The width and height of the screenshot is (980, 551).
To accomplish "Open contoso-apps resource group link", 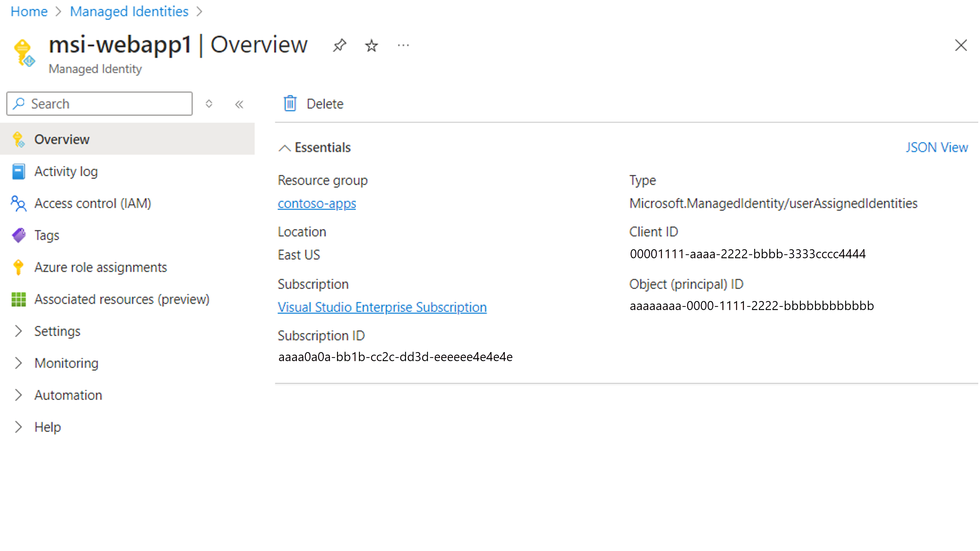I will [316, 203].
